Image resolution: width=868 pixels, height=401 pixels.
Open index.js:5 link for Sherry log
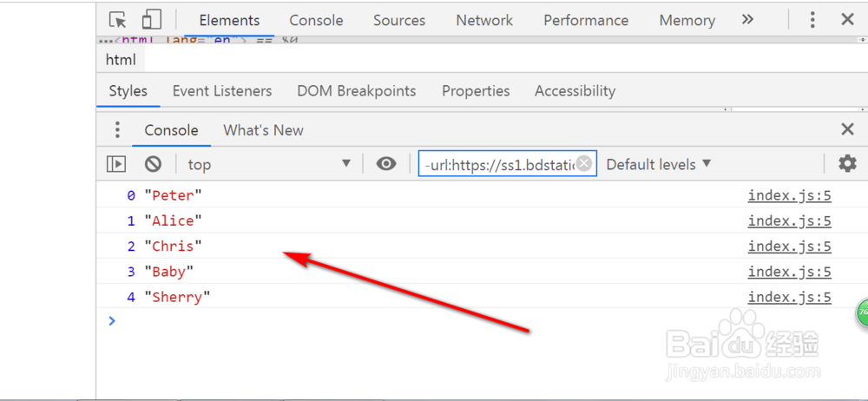pos(789,298)
